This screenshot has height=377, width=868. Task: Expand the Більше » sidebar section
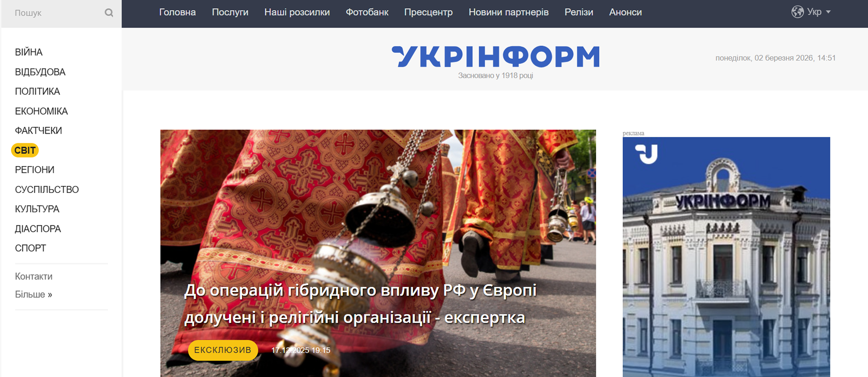pos(34,294)
